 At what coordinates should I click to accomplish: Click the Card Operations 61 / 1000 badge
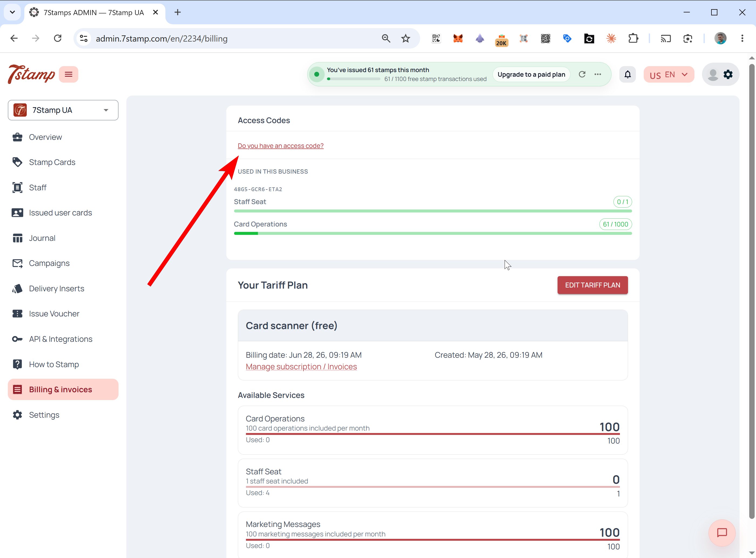coord(616,224)
